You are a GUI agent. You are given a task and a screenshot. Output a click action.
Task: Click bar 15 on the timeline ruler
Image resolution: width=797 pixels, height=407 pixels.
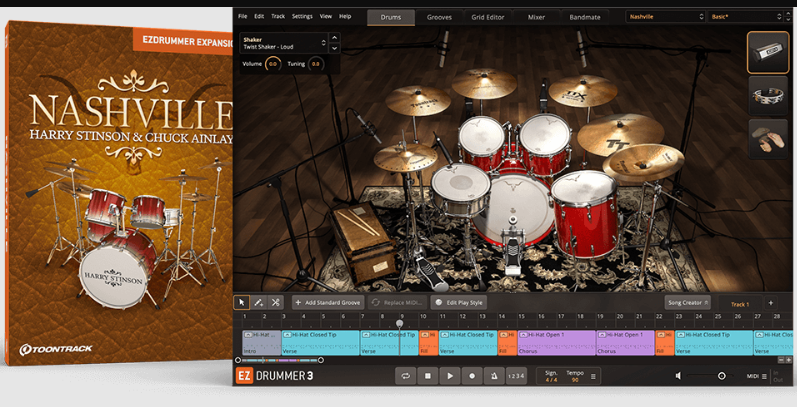pos(522,316)
